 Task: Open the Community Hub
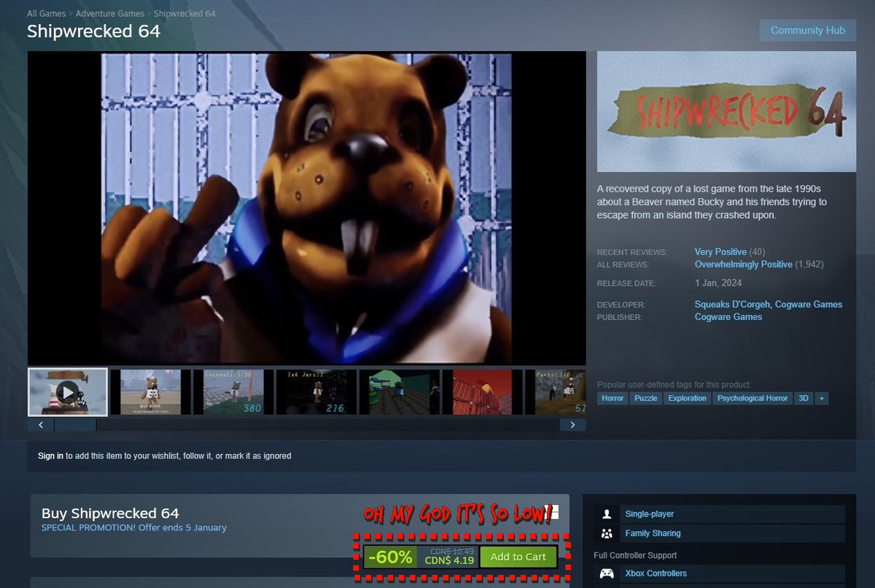point(808,31)
